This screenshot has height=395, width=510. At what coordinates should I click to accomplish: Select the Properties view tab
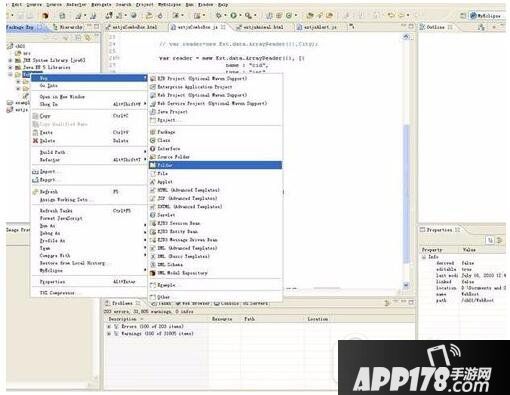[x=440, y=230]
